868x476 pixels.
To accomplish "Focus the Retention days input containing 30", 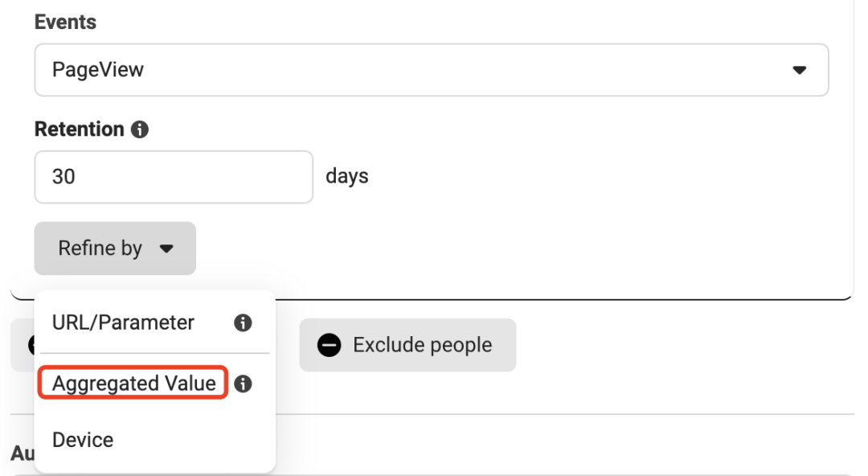I will (x=173, y=177).
